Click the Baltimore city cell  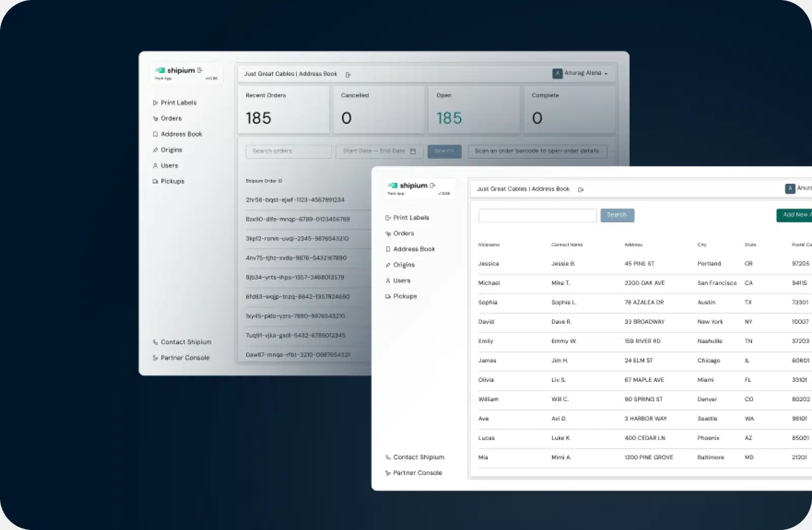click(x=710, y=457)
